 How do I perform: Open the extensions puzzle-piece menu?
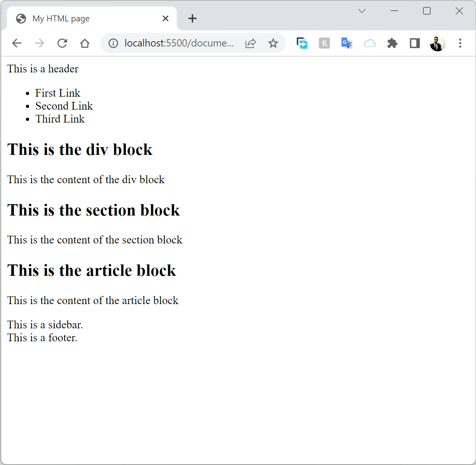click(x=392, y=43)
